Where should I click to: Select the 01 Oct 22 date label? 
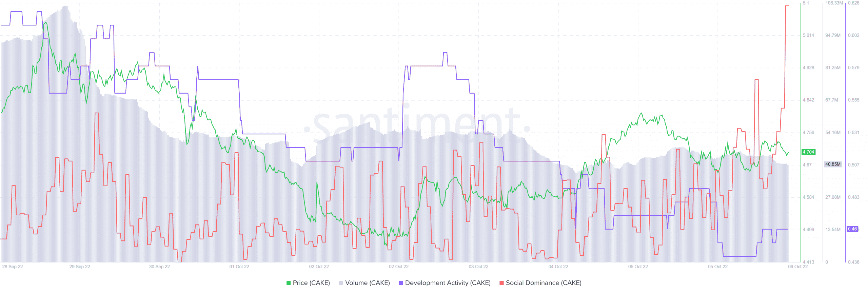coord(239,267)
